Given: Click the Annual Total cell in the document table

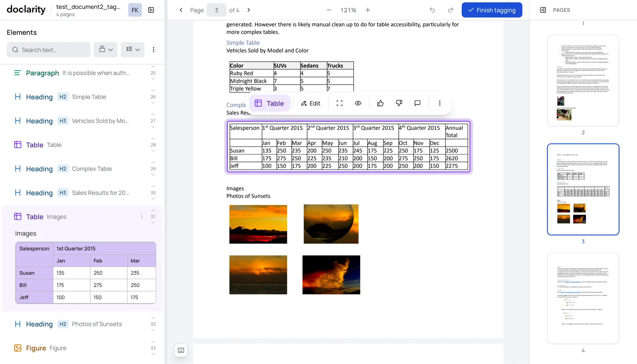Looking at the screenshot, I should pos(456,131).
